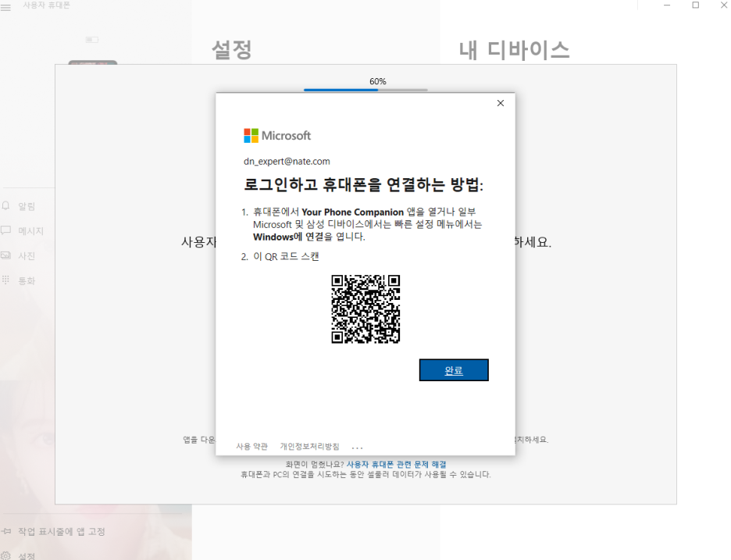Click the 통화 dial pad icon
The image size is (731, 560).
point(5,280)
